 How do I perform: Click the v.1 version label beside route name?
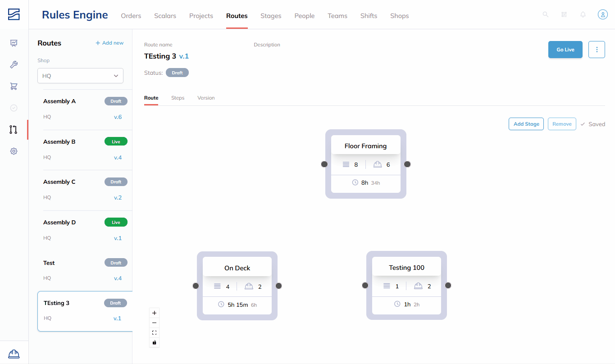tap(184, 56)
